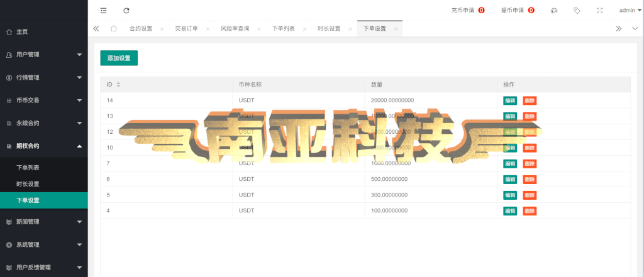
Task: Close the 交易订单 tab
Action: [208, 29]
